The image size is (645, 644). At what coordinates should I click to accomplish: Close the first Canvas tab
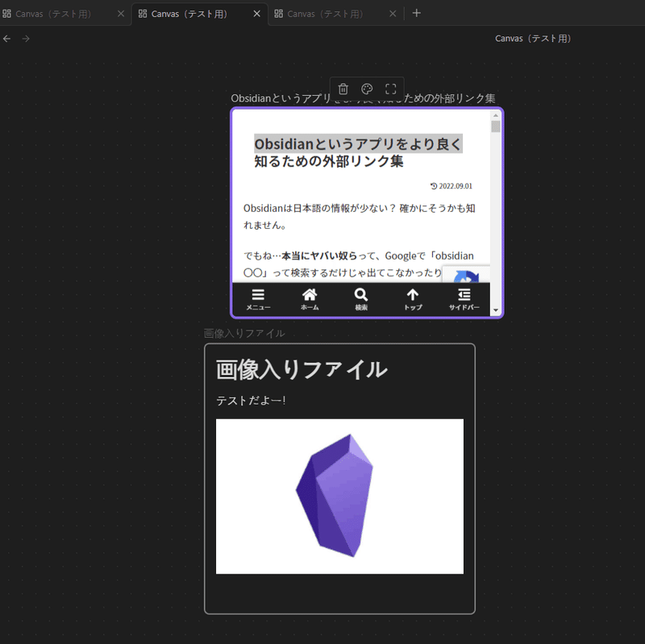tap(121, 14)
